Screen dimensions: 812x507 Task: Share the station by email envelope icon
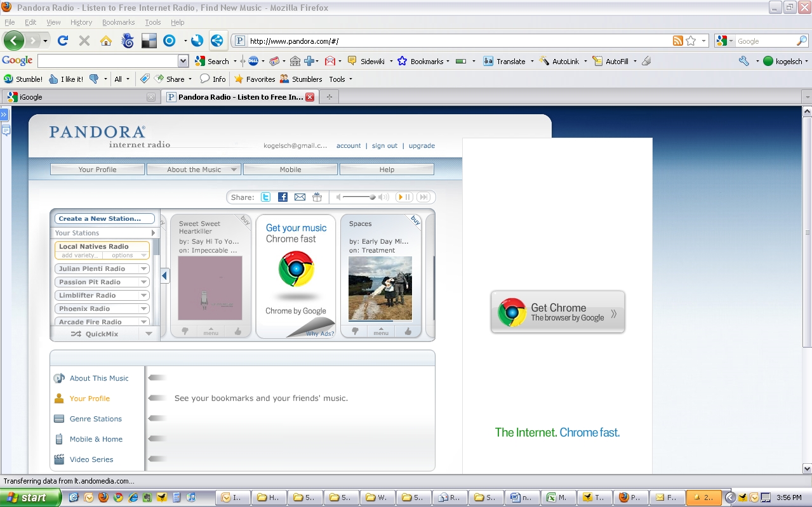click(x=300, y=197)
